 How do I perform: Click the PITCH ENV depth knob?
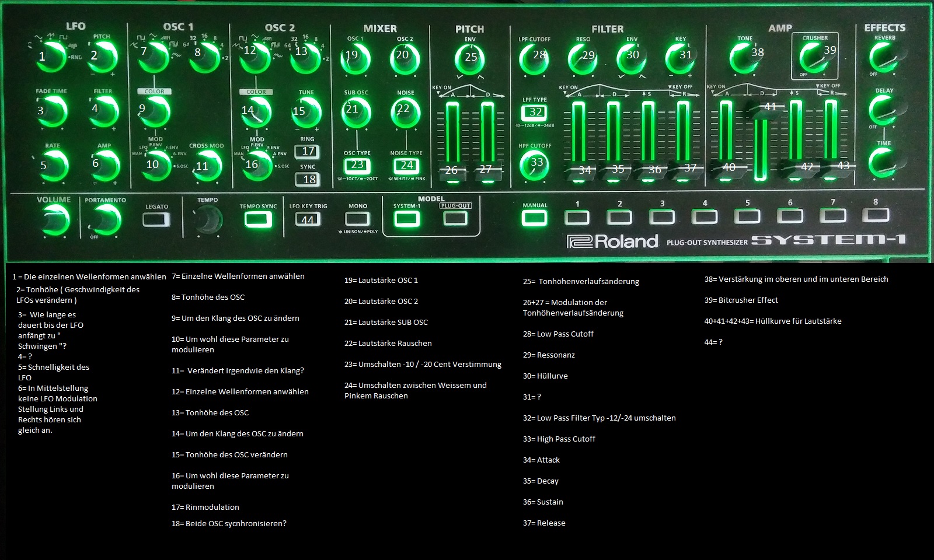pos(470,59)
